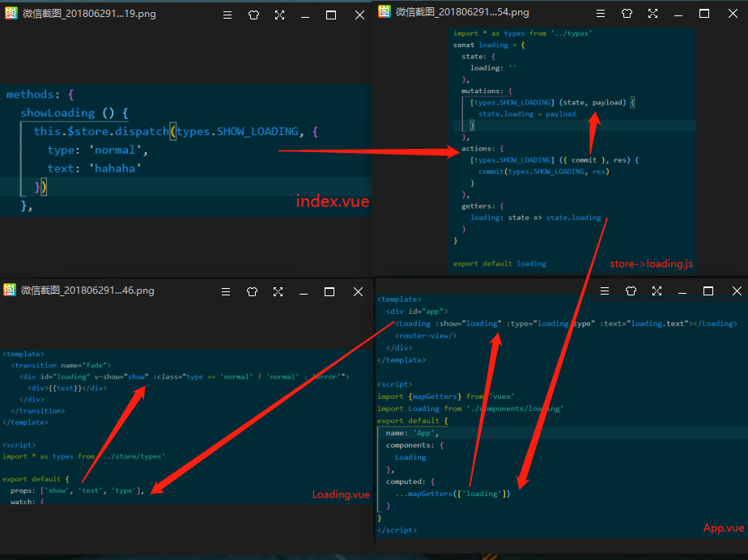
Task: Click the t-shirt skin icon in App.vue window
Action: (x=630, y=291)
